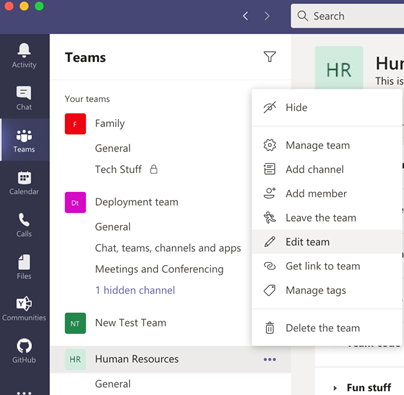Click the Edit team pencil icon
Viewport: 404px width, 395px height.
[270, 242]
